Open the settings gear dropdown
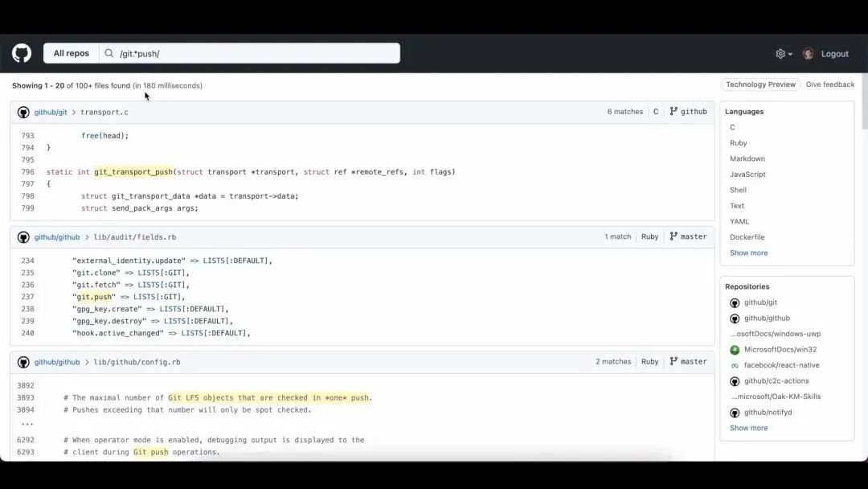 [x=784, y=54]
